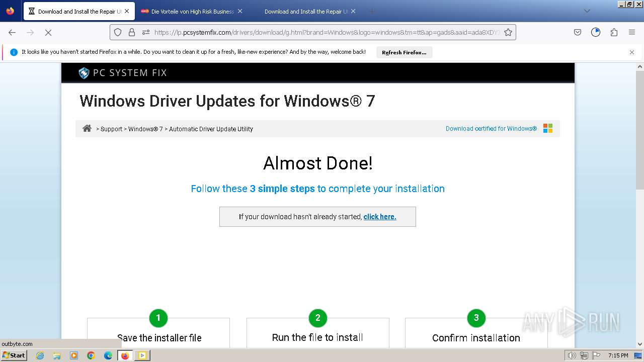The image size is (644, 362).
Task: Open the Firefox application menu
Action: pyautogui.click(x=632, y=32)
